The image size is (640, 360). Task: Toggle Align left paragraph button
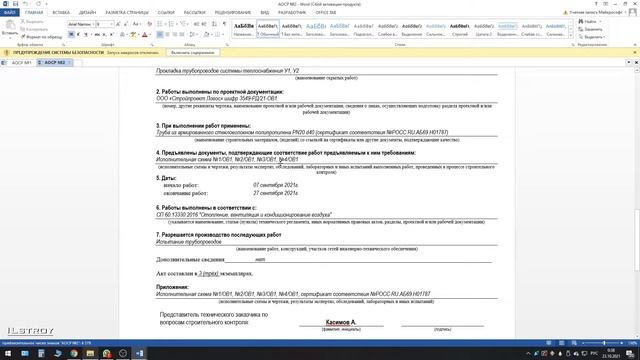(160, 35)
